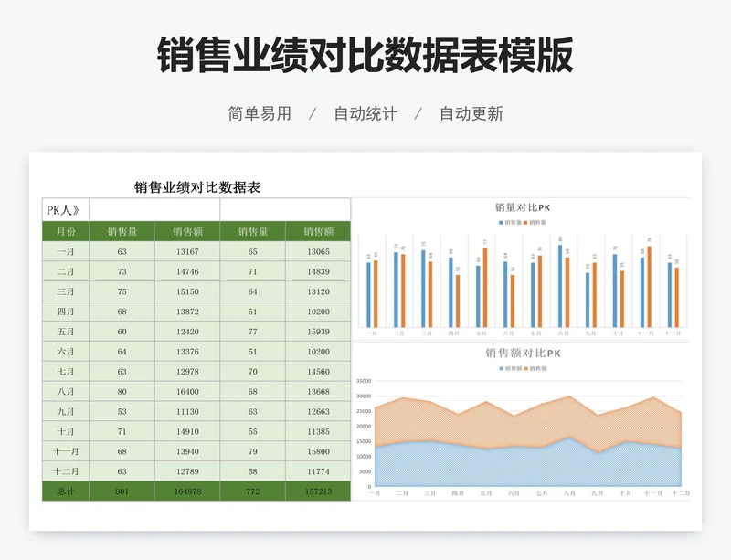The height and width of the screenshot is (560, 731).
Task: Click the orange legend marker in 销量对比PK chart
Action: 525,223
